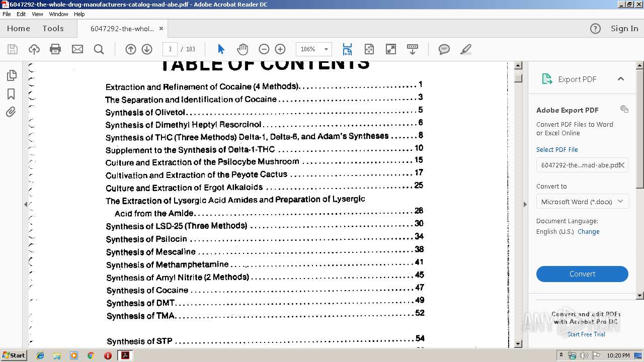The height and width of the screenshot is (362, 644).
Task: Open the Help menu
Action: [x=79, y=14]
